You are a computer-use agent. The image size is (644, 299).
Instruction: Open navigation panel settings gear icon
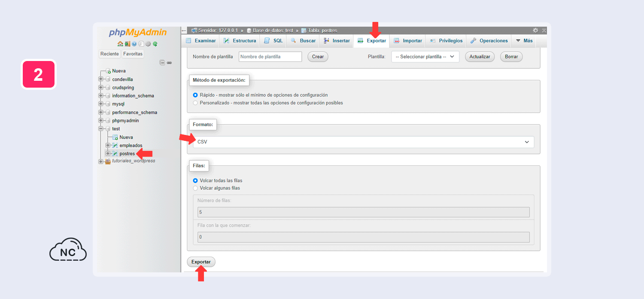pyautogui.click(x=148, y=44)
